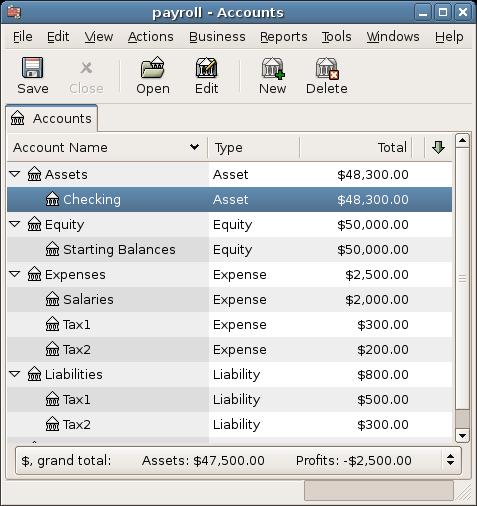The image size is (477, 506).
Task: Open the Tools menu
Action: 336,37
